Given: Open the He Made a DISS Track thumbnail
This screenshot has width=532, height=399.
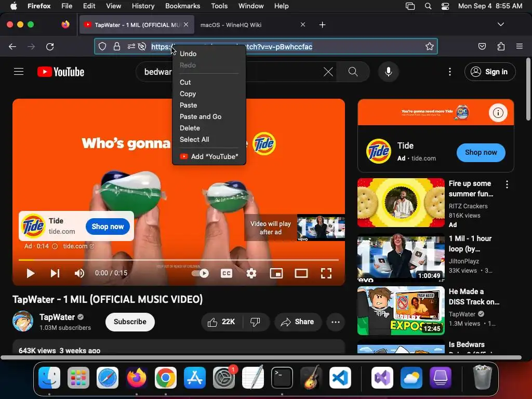Looking at the screenshot, I should coord(401,311).
